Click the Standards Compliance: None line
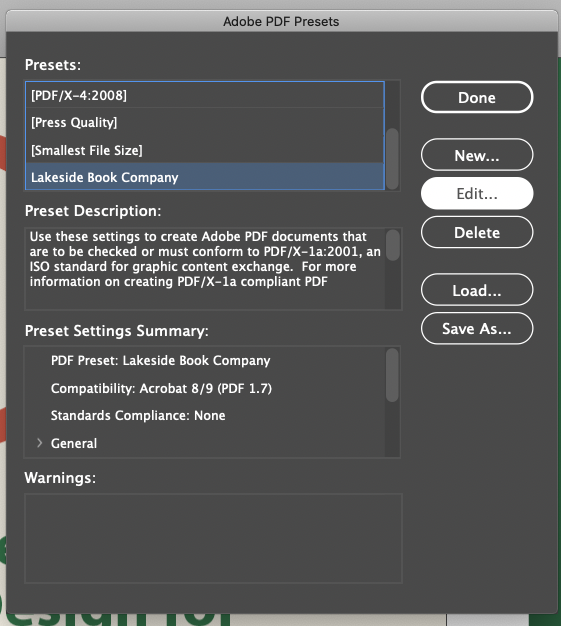This screenshot has height=626, width=561. point(138,416)
